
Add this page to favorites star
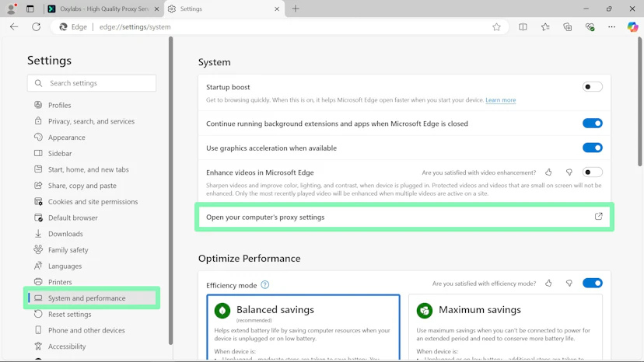click(496, 26)
